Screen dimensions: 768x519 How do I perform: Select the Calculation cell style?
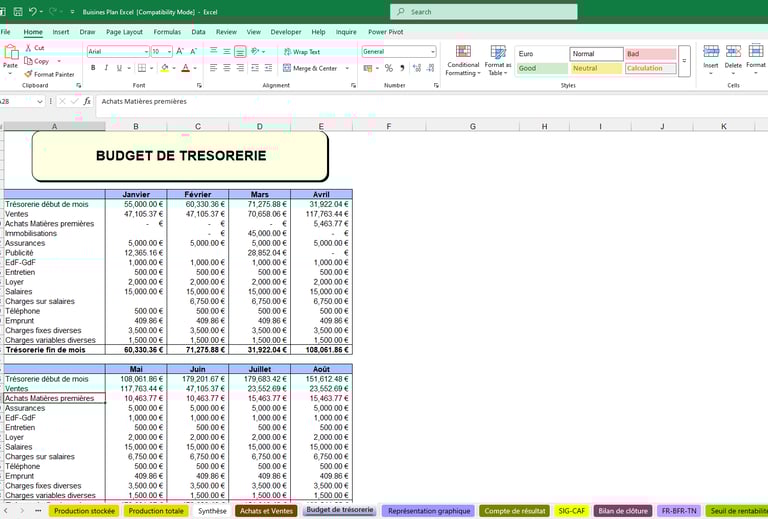click(650, 69)
